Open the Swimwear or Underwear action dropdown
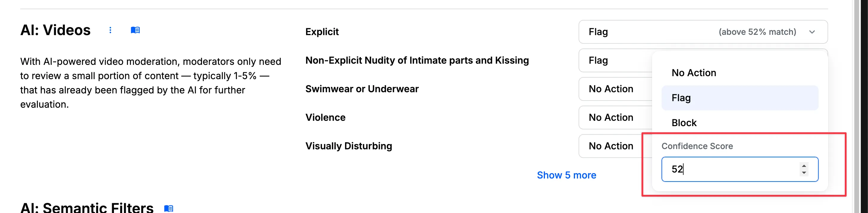The height and width of the screenshot is (213, 868). pyautogui.click(x=615, y=89)
